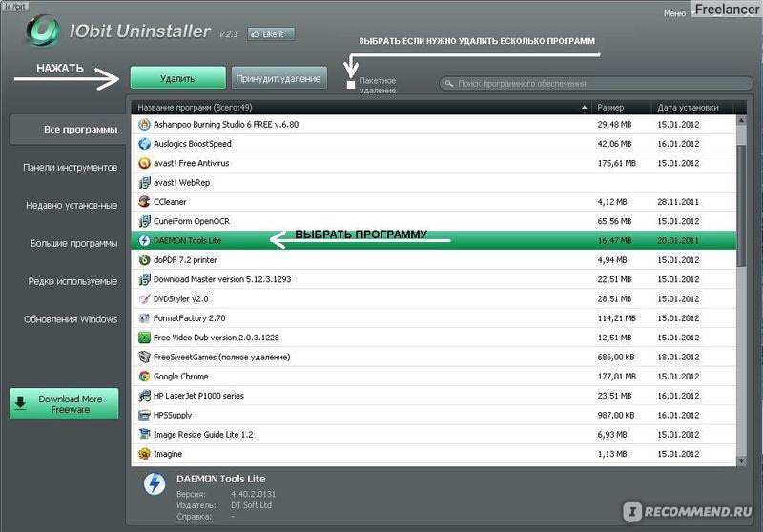Click the FormatFactory 2.70 icon

pyautogui.click(x=145, y=318)
